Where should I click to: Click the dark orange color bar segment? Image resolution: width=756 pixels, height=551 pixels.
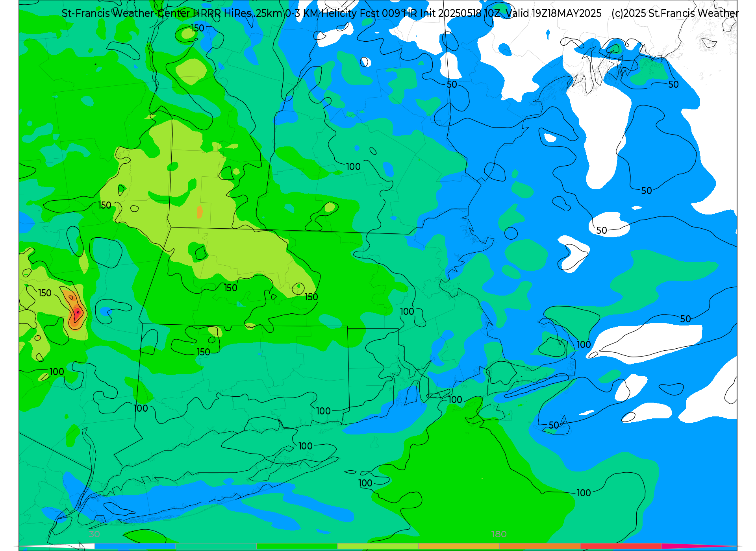[540, 546]
